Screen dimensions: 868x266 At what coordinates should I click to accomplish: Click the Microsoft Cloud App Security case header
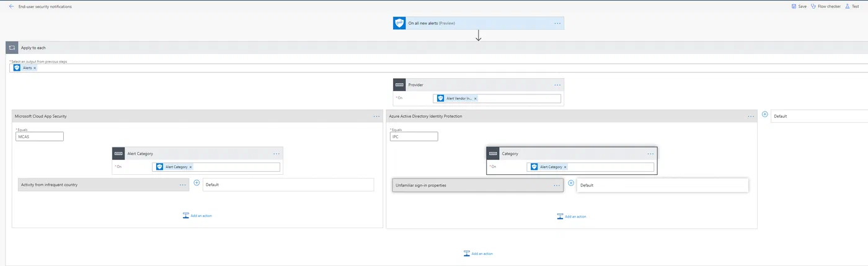(x=197, y=116)
